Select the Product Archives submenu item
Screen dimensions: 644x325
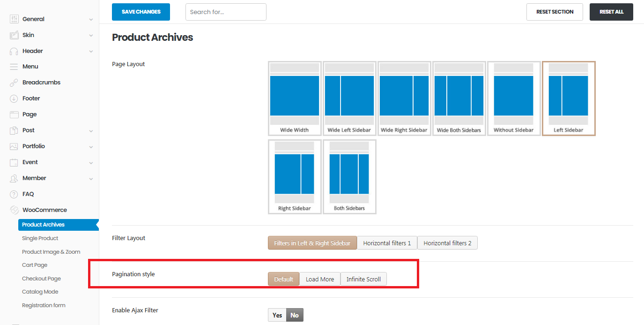58,225
